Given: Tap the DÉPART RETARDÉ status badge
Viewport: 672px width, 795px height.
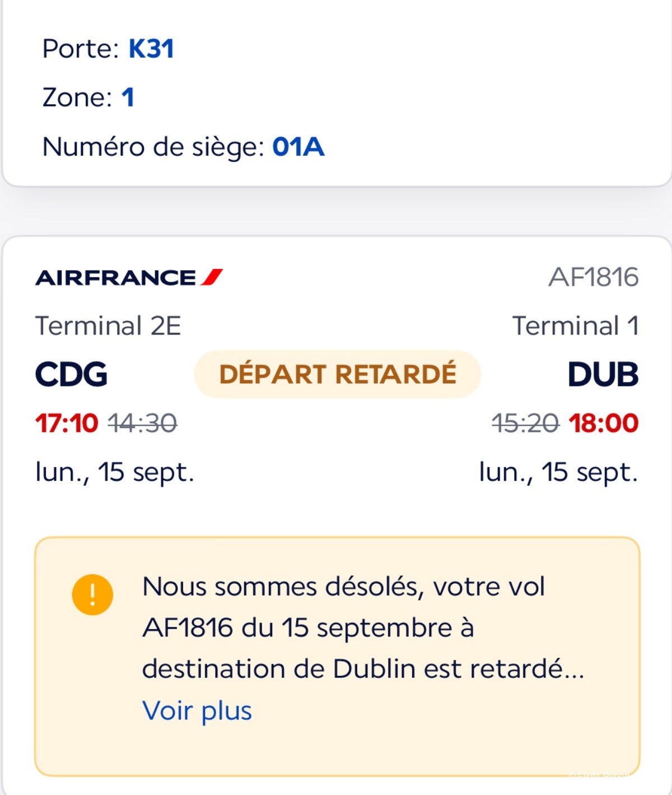Looking at the screenshot, I should (338, 374).
